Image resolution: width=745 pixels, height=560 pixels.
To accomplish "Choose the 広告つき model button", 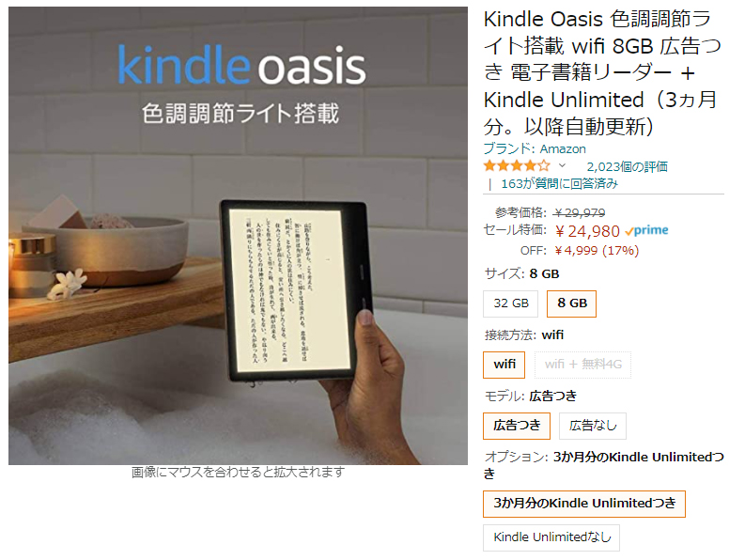I will click(517, 426).
